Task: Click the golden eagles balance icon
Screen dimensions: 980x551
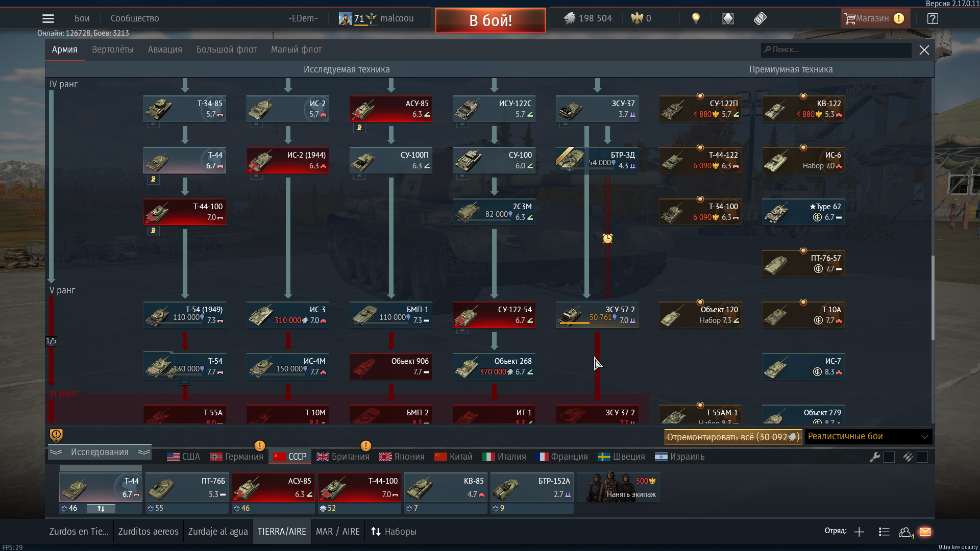Action: point(637,18)
